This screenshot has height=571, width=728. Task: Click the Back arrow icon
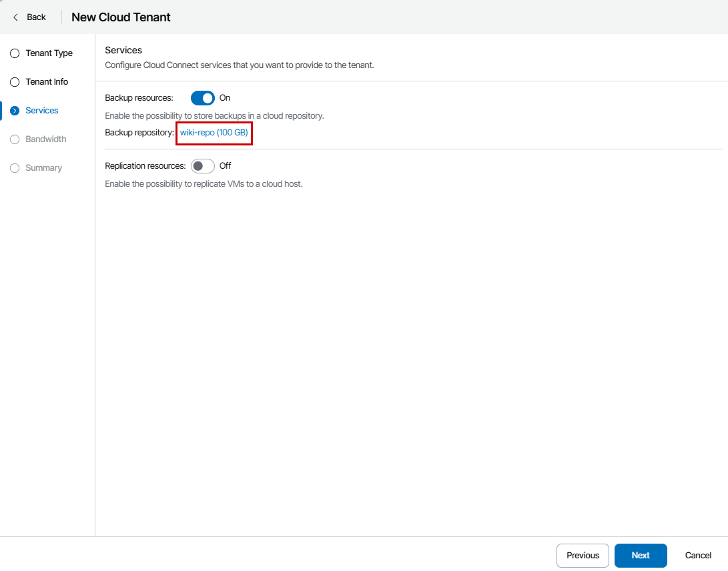point(16,17)
